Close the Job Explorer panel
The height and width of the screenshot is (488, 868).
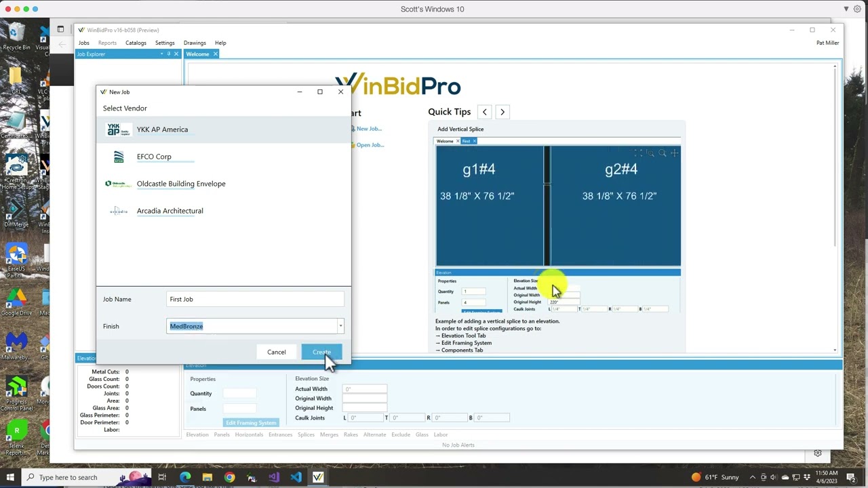pyautogui.click(x=176, y=54)
